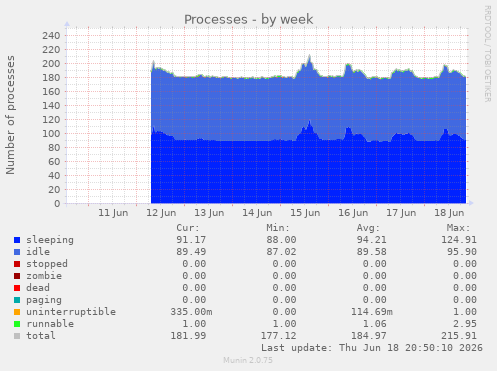
Task: Click total average value 184.97
Action: (369, 336)
